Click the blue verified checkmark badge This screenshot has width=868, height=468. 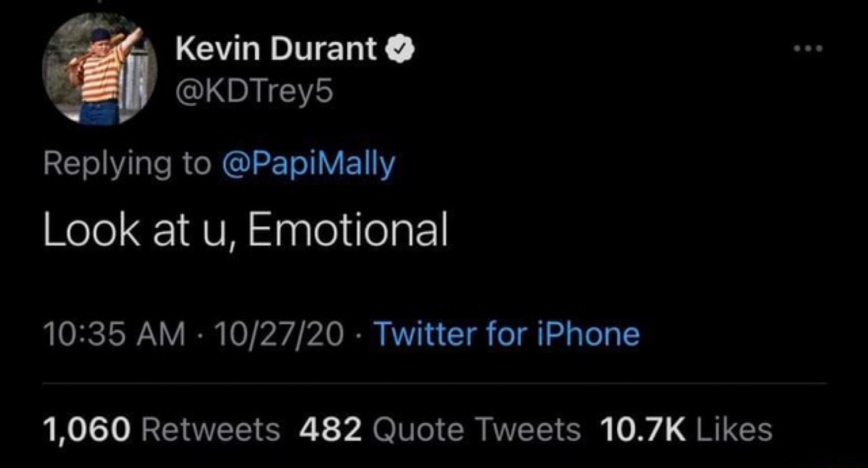pyautogui.click(x=401, y=49)
